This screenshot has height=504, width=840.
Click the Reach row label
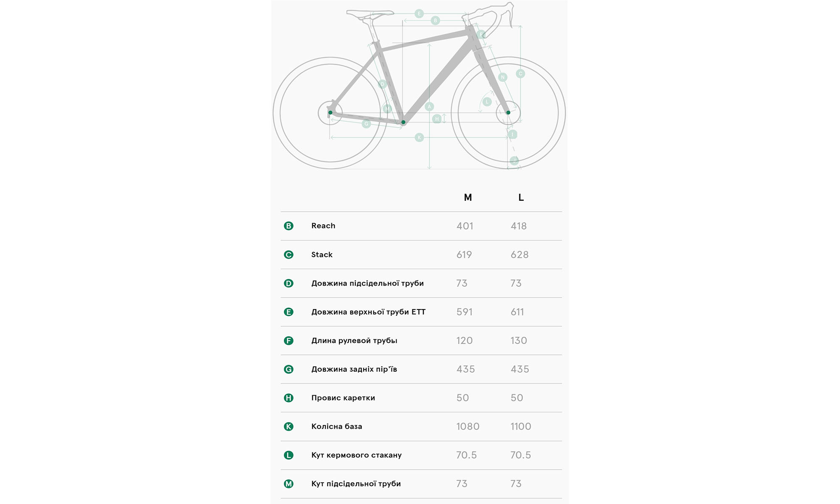click(323, 226)
